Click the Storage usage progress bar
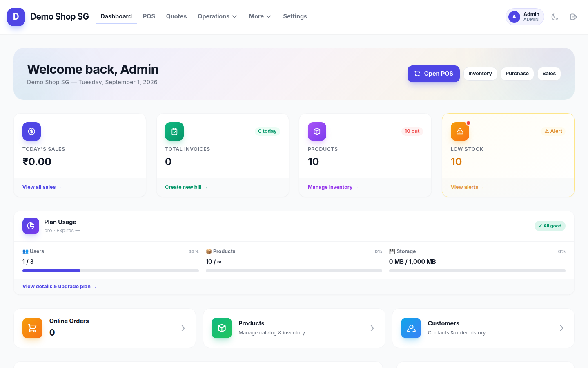 coord(477,271)
